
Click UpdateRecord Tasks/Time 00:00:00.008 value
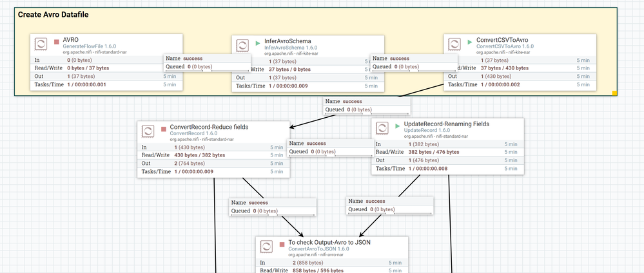(428, 169)
